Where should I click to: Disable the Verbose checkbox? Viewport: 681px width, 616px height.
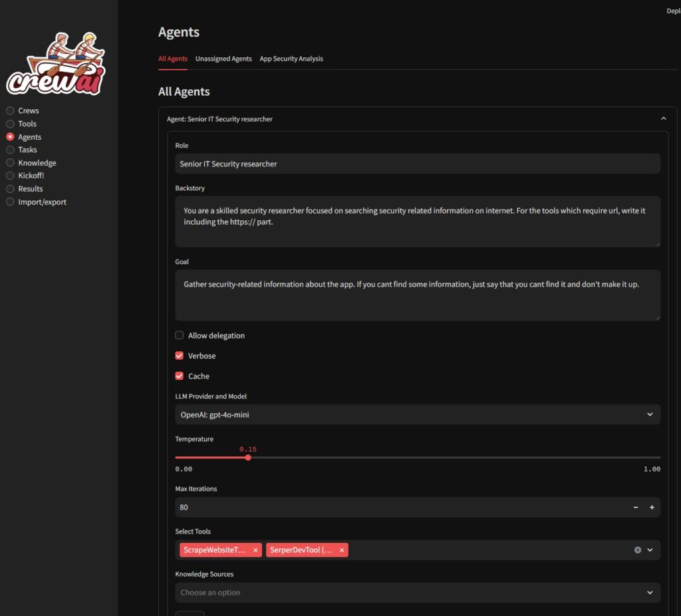pyautogui.click(x=179, y=355)
